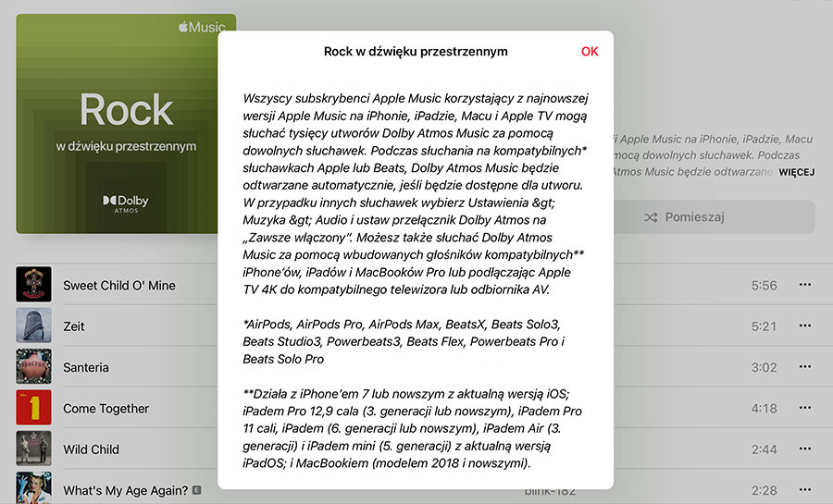
Task: Select the What's My Age Again? album cover
Action: 33,488
